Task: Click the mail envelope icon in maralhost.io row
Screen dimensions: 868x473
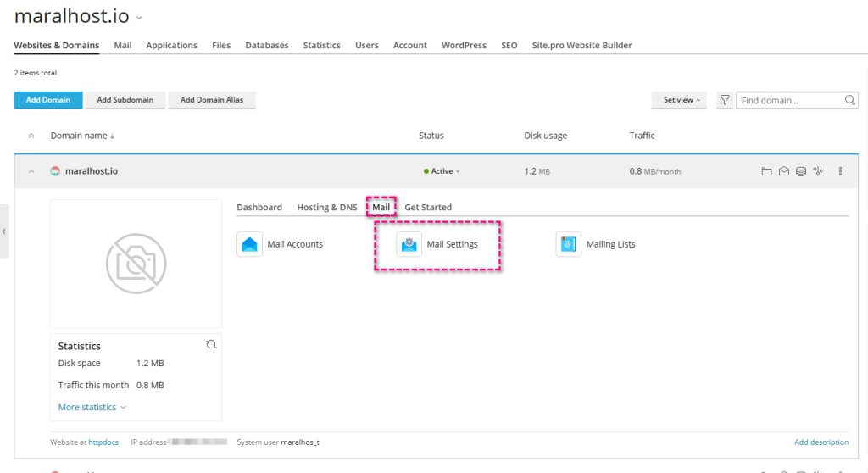Action: (784, 171)
